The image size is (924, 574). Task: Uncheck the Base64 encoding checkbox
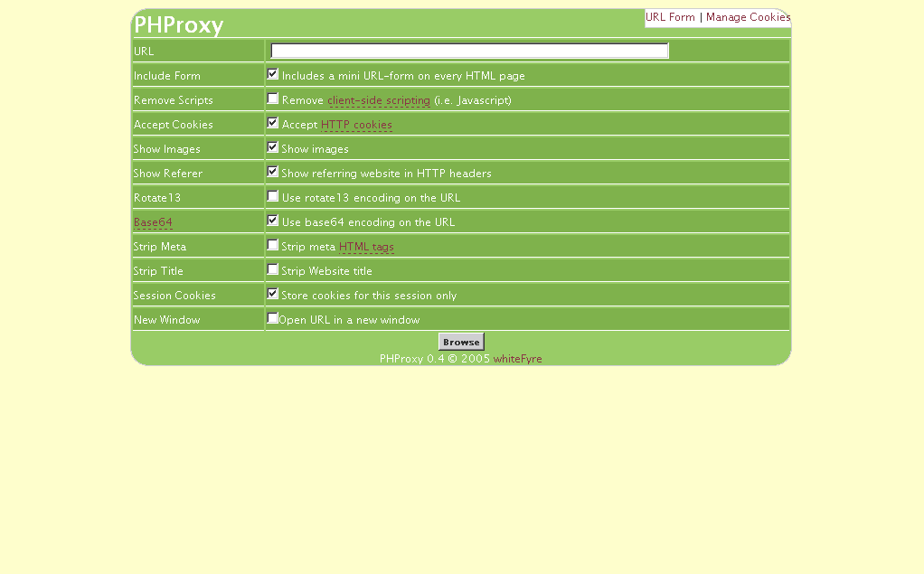tap(272, 221)
